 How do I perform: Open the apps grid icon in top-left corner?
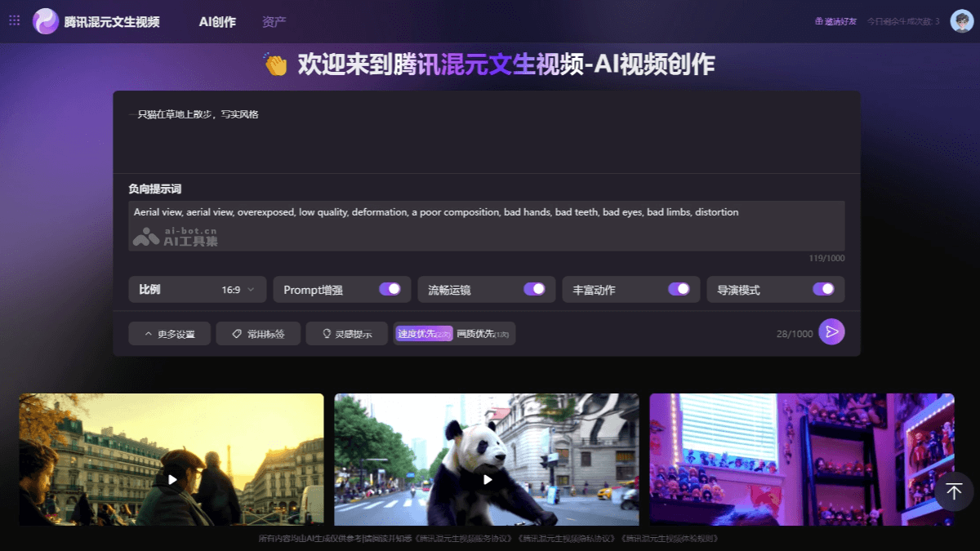(x=13, y=20)
